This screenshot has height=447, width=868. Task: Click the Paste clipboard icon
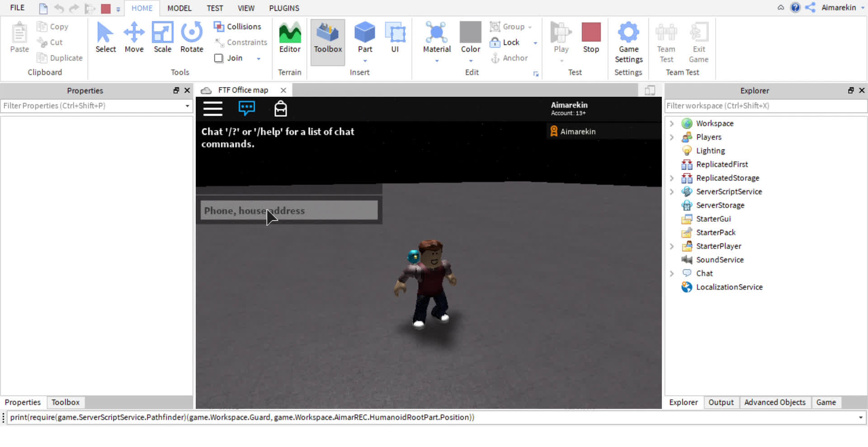pyautogui.click(x=19, y=38)
